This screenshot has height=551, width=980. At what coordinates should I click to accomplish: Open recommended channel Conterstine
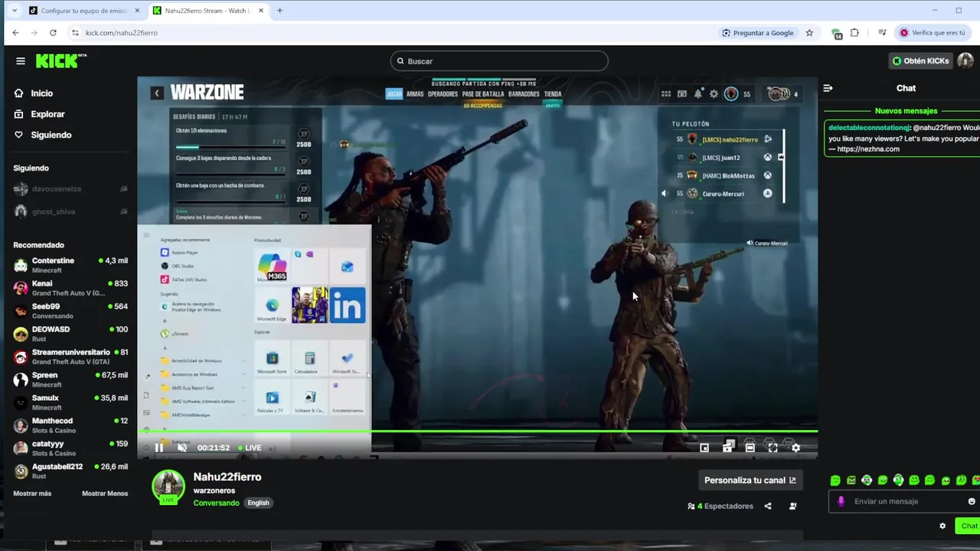70,266
